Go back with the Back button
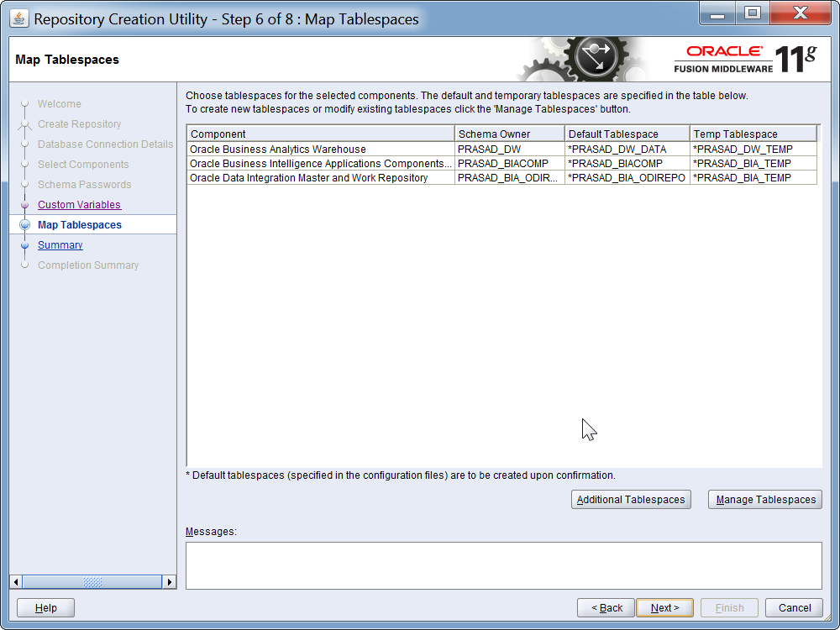Image resolution: width=840 pixels, height=630 pixels. [606, 607]
